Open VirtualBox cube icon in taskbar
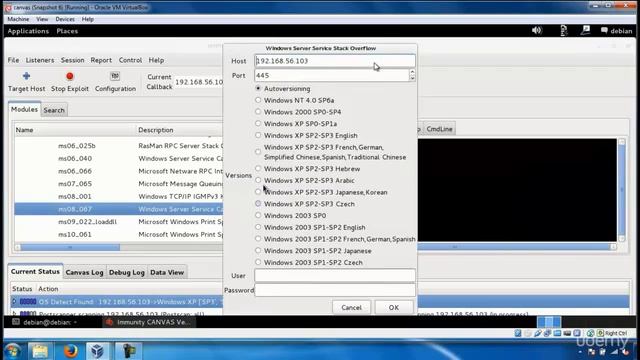The height and width of the screenshot is (360, 640). click(97, 351)
